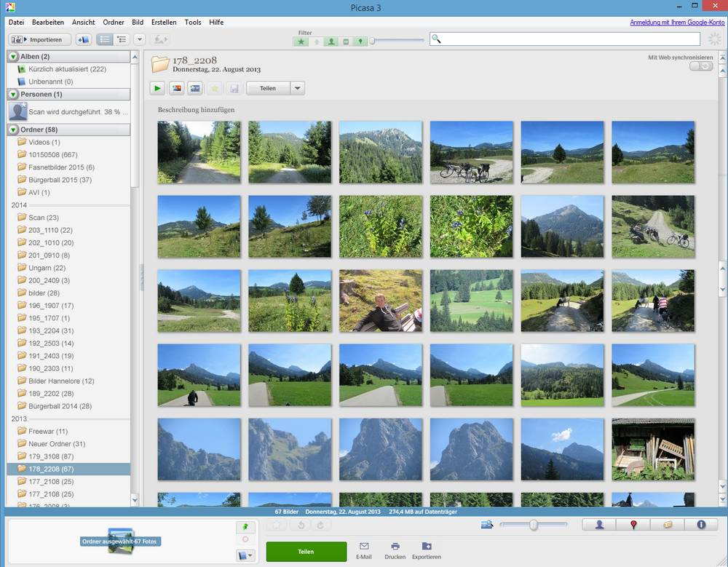Open the Tools menu

pyautogui.click(x=193, y=22)
